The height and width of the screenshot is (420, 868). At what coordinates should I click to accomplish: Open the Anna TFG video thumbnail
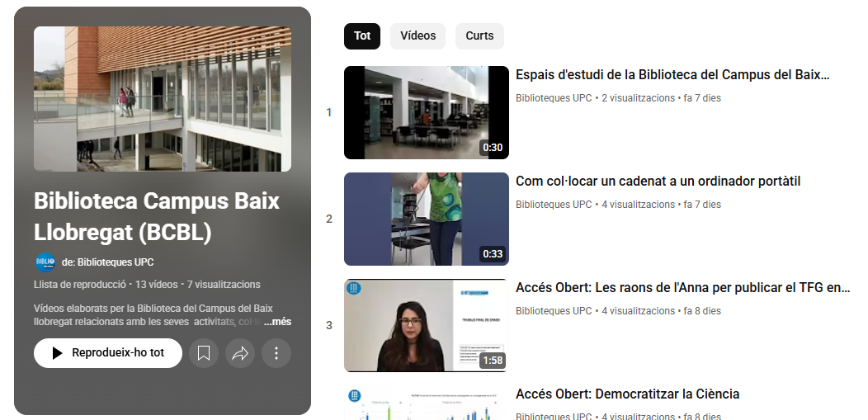426,325
